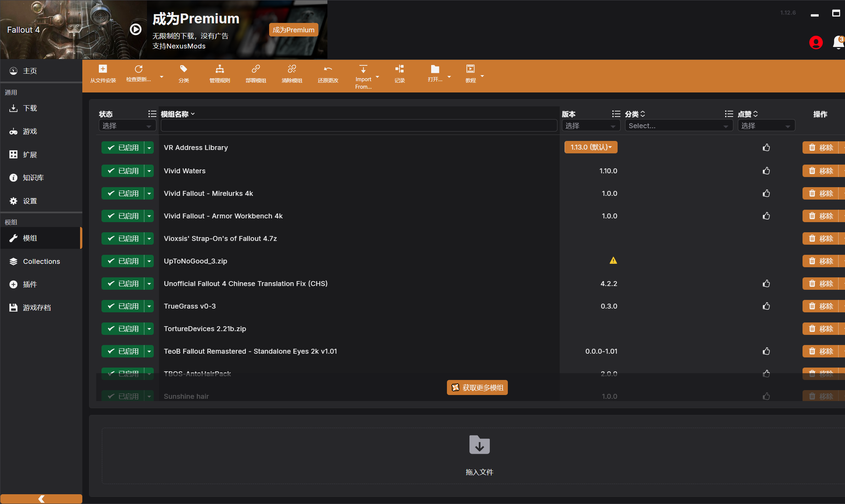
Task: Toggle 已启用 for TrueGrass v0-3
Action: coord(123,306)
